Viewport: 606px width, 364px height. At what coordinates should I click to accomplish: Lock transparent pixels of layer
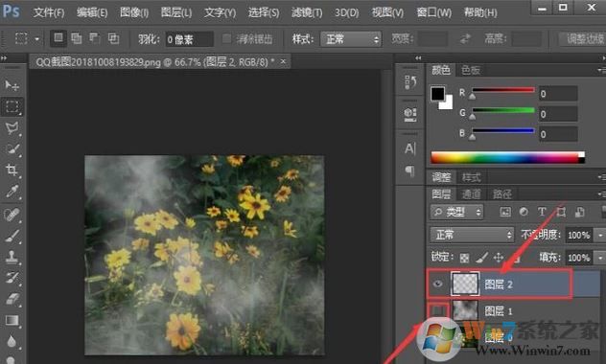click(464, 258)
